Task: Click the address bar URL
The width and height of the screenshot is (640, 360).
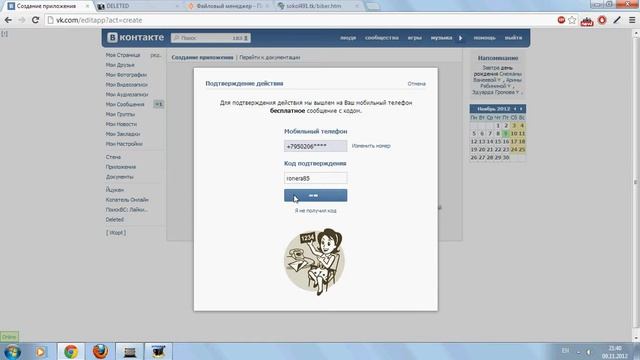Action: pos(99,20)
